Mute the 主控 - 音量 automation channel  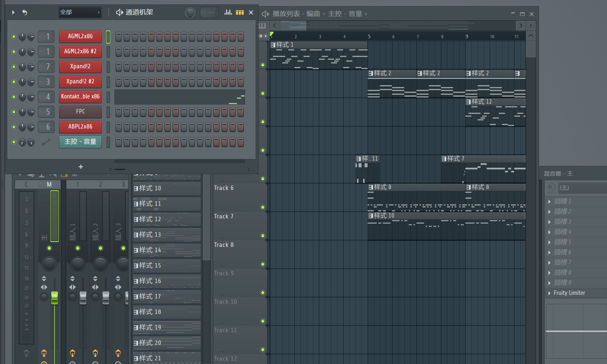pos(14,142)
